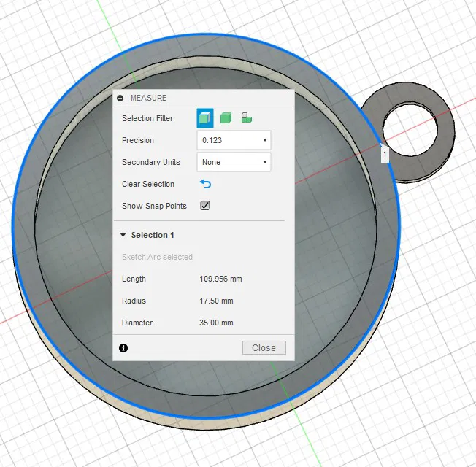Select the body selection filter icon
The height and width of the screenshot is (467, 476).
point(226,117)
